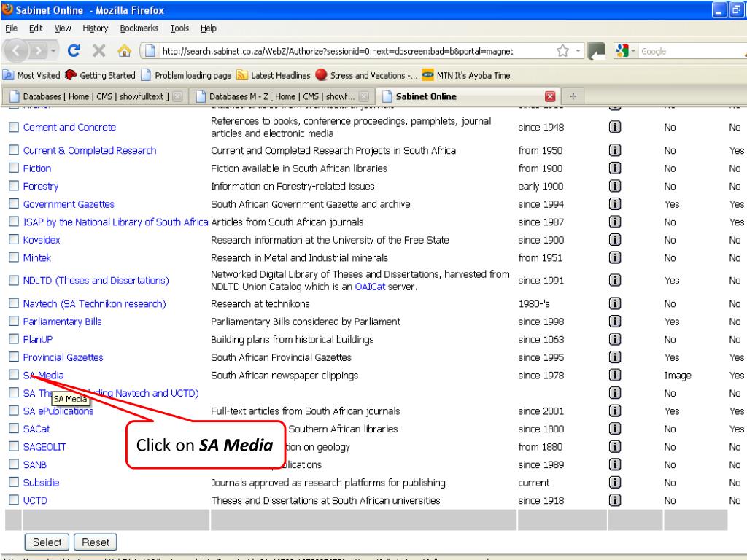The width and height of the screenshot is (747, 560).
Task: Open the File menu
Action: (12, 28)
